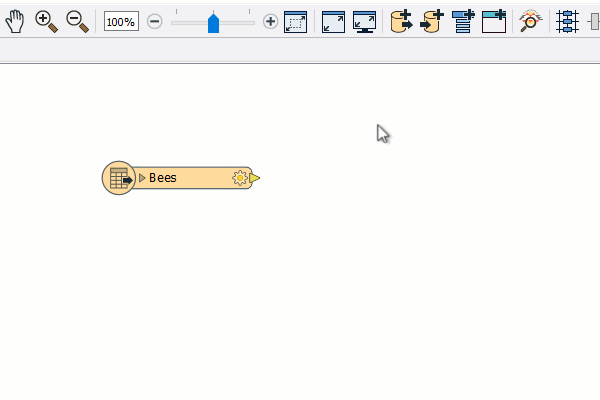
Task: Click the Bees yellow output port arrow
Action: click(x=254, y=178)
